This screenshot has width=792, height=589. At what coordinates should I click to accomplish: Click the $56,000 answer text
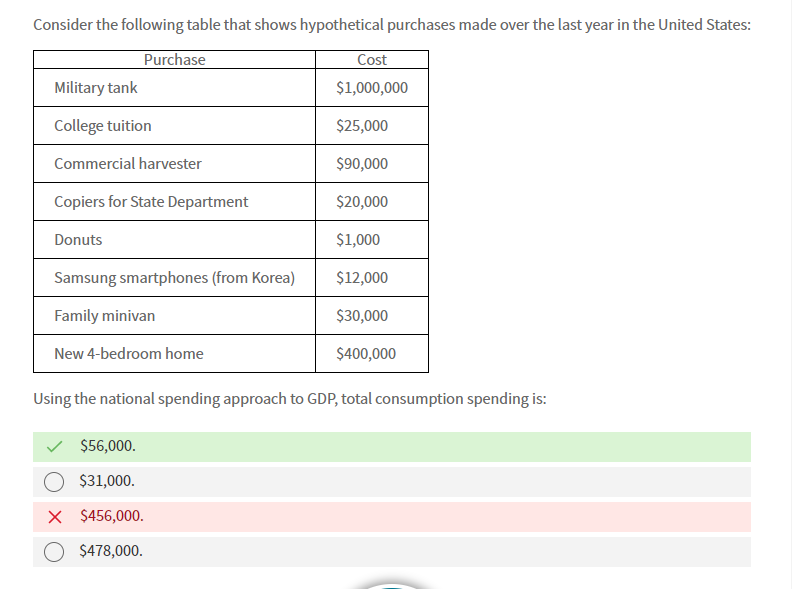pos(108,446)
